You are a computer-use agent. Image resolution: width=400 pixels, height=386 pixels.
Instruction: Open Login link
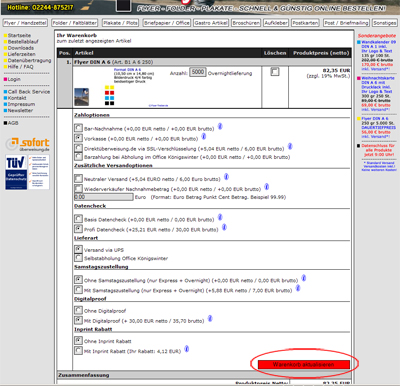pyautogui.click(x=14, y=79)
